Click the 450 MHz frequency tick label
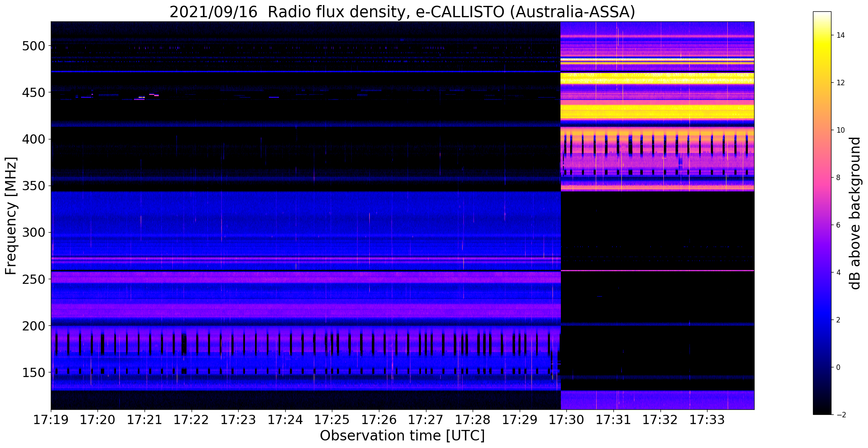This screenshot has height=448, width=868. point(33,92)
